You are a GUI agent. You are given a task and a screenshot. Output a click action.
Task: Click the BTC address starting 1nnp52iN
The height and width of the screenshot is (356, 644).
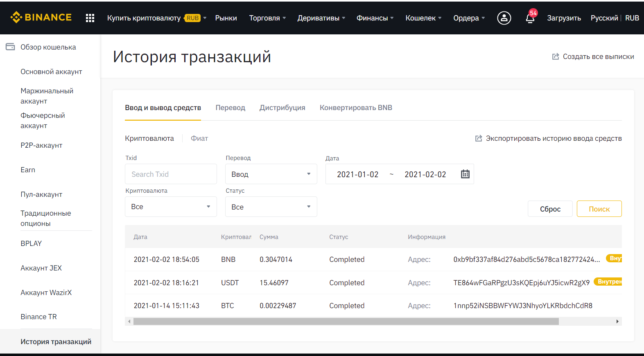pos(523,306)
